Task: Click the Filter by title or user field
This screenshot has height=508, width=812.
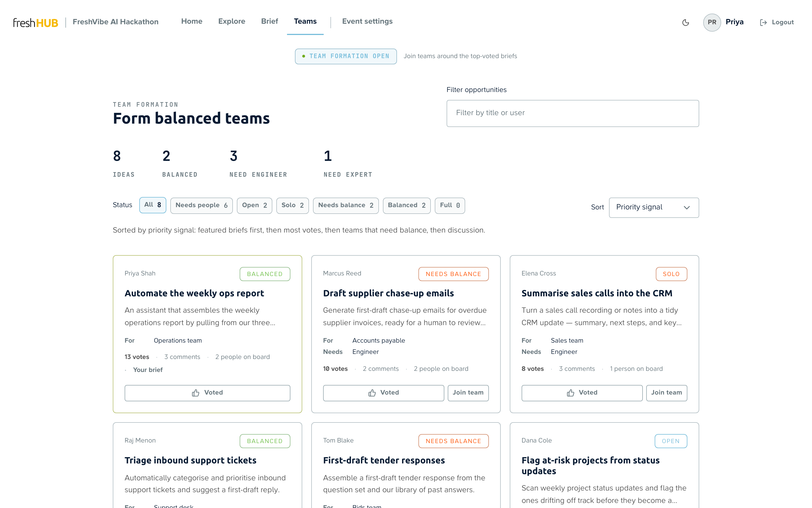Action: [572, 113]
